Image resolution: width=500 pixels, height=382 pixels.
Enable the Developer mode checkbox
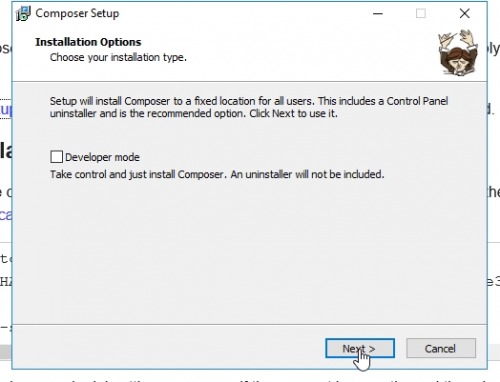click(56, 157)
